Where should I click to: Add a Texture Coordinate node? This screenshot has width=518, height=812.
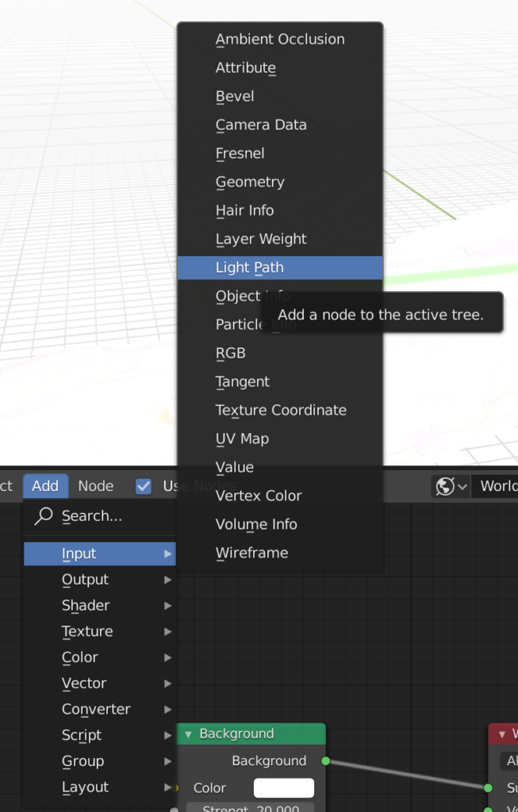[280, 410]
